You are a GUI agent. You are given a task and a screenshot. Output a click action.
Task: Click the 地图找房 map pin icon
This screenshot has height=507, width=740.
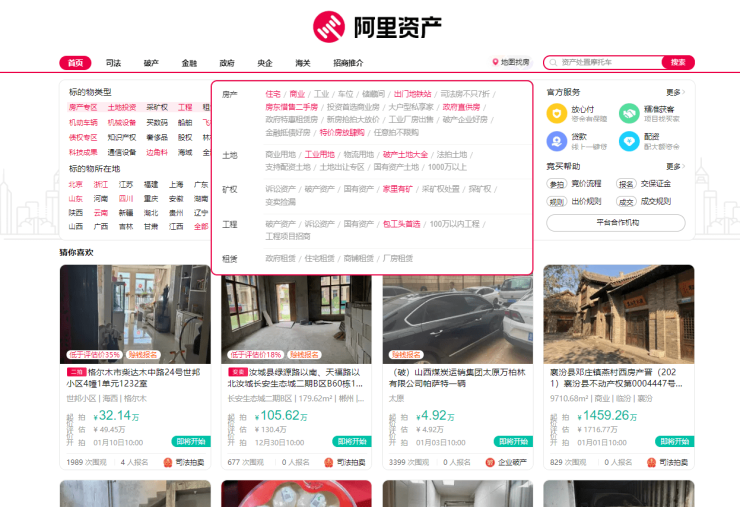[x=495, y=62]
